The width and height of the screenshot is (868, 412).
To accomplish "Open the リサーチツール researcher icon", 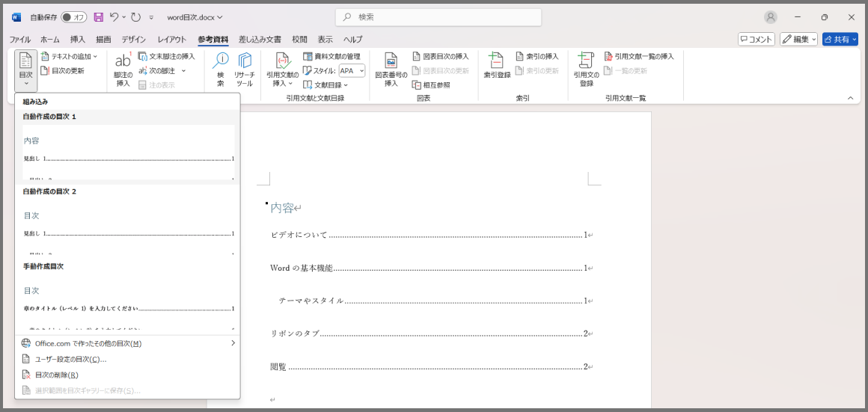I will 244,70.
